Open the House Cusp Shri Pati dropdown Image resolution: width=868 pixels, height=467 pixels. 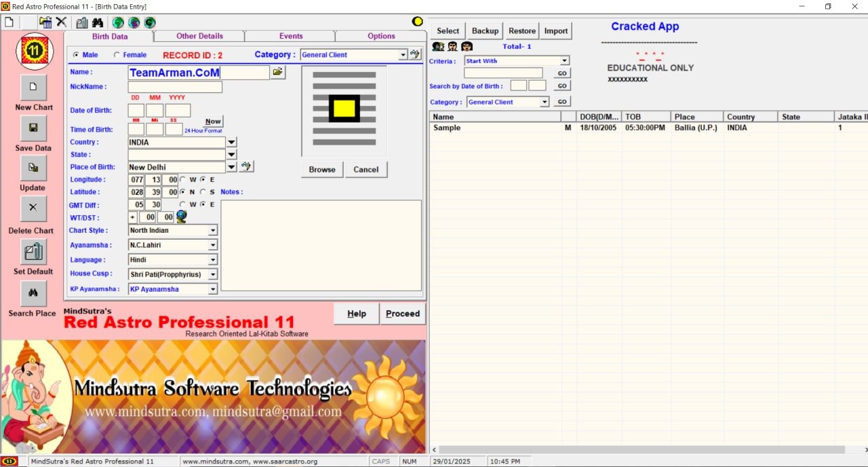[213, 275]
